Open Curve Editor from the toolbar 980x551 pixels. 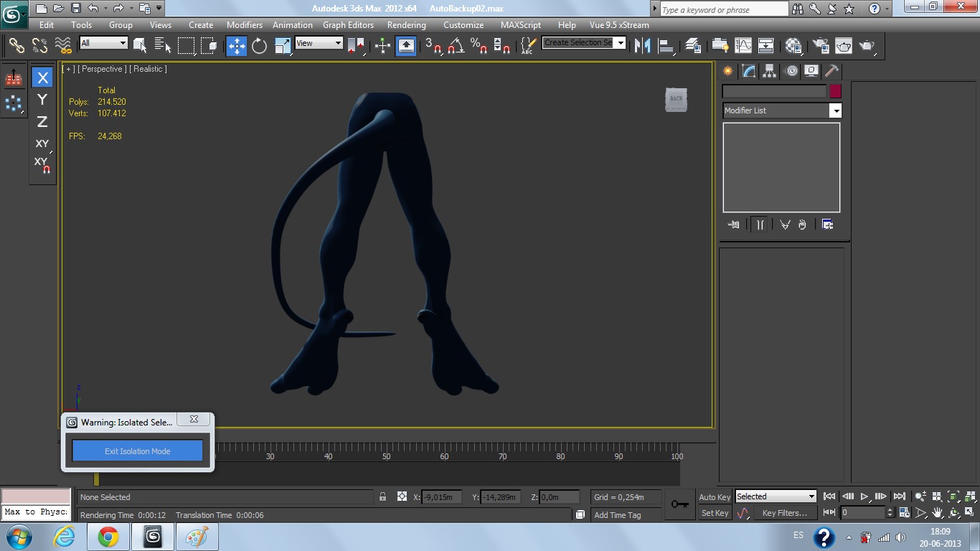pos(743,46)
